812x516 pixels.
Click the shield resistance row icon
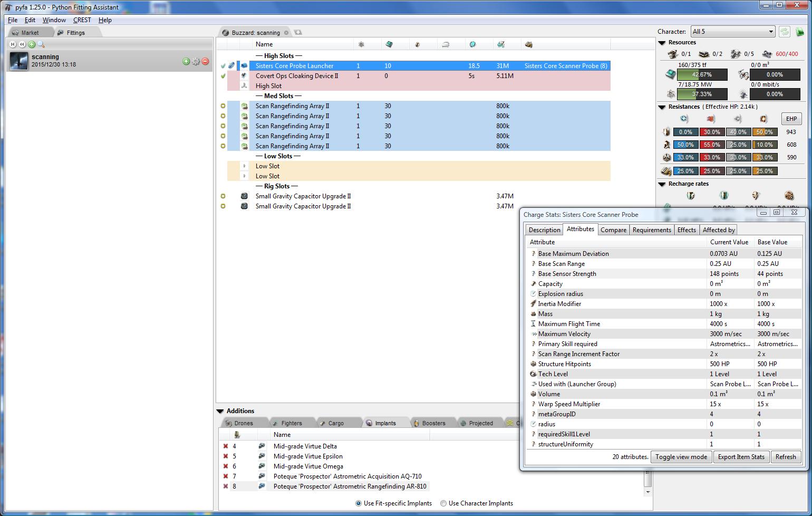click(x=666, y=132)
